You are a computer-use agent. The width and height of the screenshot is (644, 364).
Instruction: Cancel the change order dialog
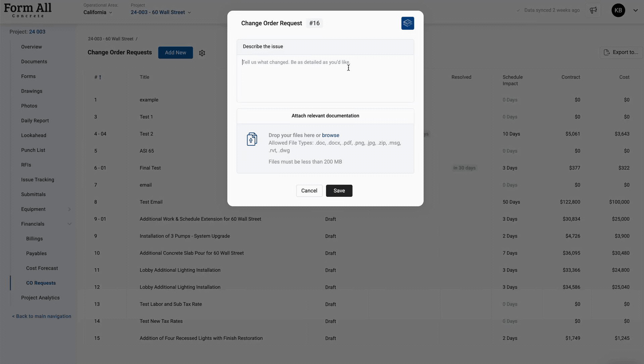point(309,191)
